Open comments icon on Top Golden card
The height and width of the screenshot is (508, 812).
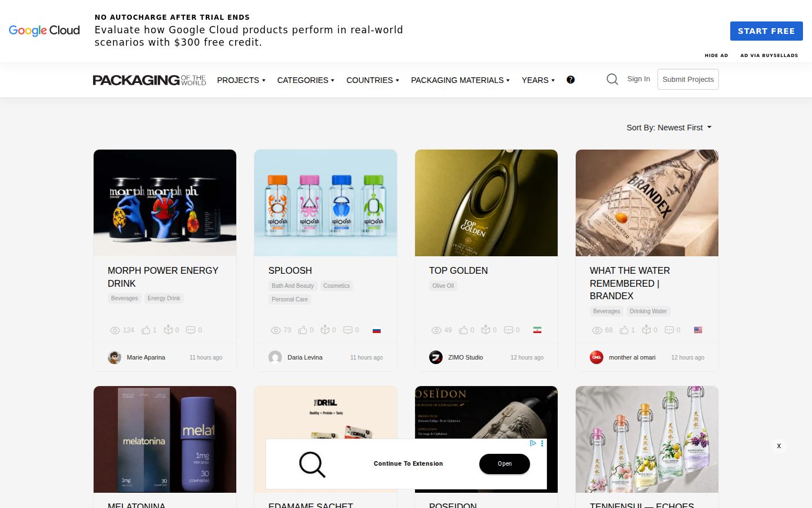click(509, 330)
